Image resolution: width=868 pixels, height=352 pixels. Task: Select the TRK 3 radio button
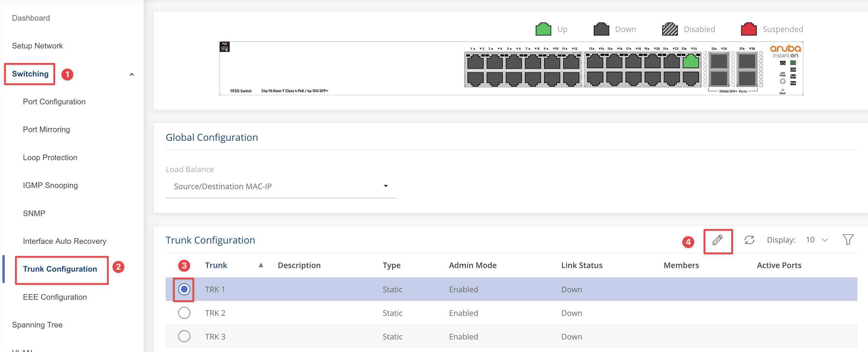pyautogui.click(x=184, y=336)
